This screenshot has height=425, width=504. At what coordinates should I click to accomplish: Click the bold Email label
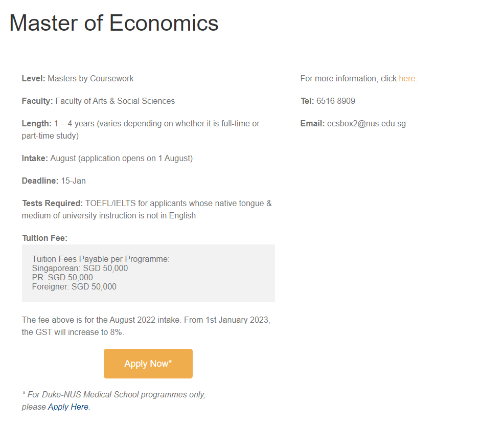(x=312, y=124)
